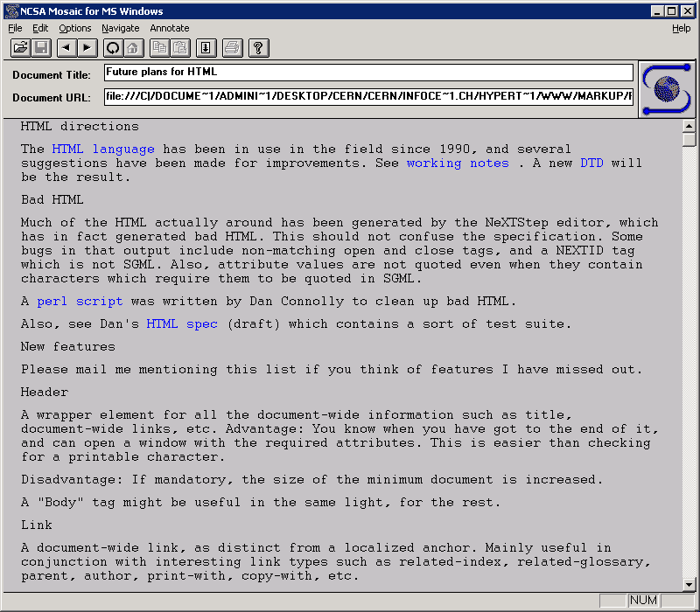This screenshot has width=700, height=612.
Task: Click the 'Document Title:' label
Action: pyautogui.click(x=52, y=75)
